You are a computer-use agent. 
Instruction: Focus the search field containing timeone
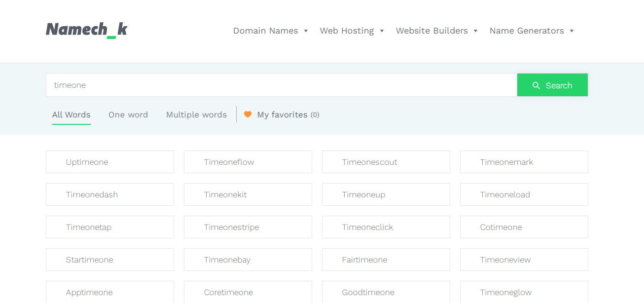281,85
